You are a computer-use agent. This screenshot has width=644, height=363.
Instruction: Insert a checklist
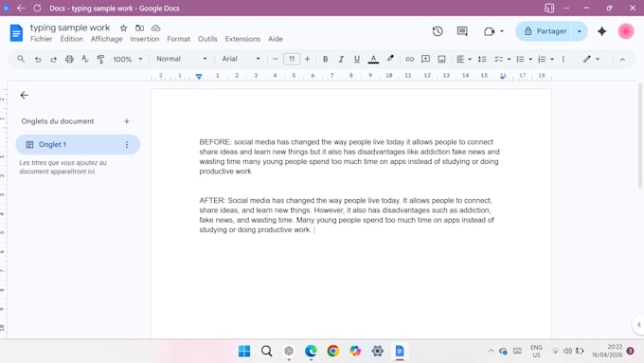[498, 59]
